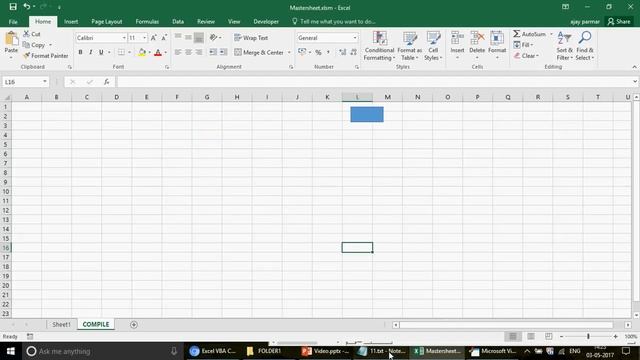Click the Save icon in title bar
640x360 pixels.
click(13, 7)
